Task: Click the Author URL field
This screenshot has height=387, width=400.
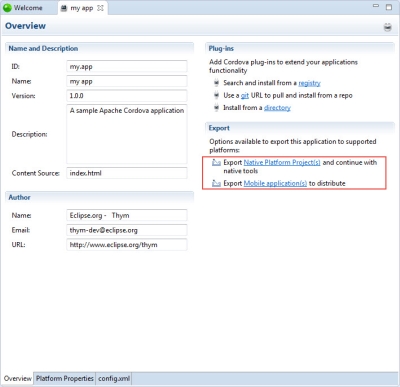Action: tap(127, 245)
